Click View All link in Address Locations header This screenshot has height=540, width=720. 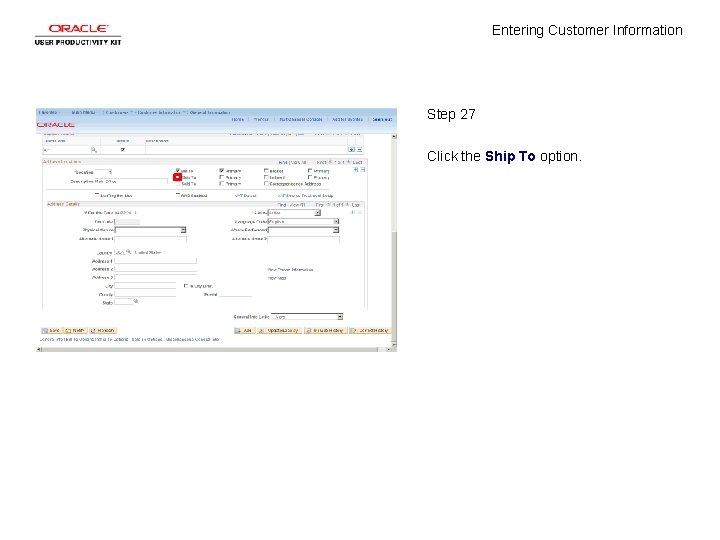click(x=298, y=162)
